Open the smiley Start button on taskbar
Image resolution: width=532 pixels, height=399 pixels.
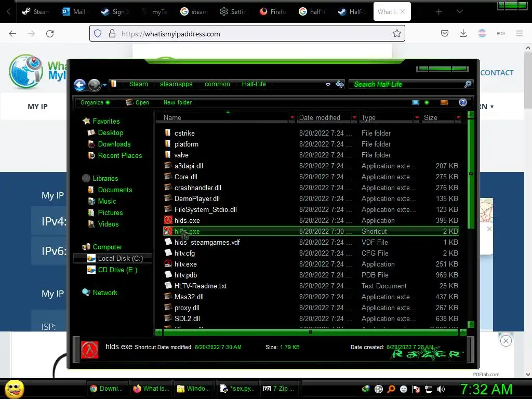click(x=15, y=389)
